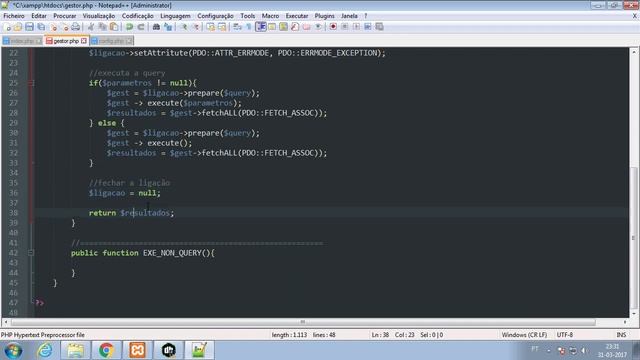Open User Defined Language icon

pyautogui.click(x=272, y=27)
